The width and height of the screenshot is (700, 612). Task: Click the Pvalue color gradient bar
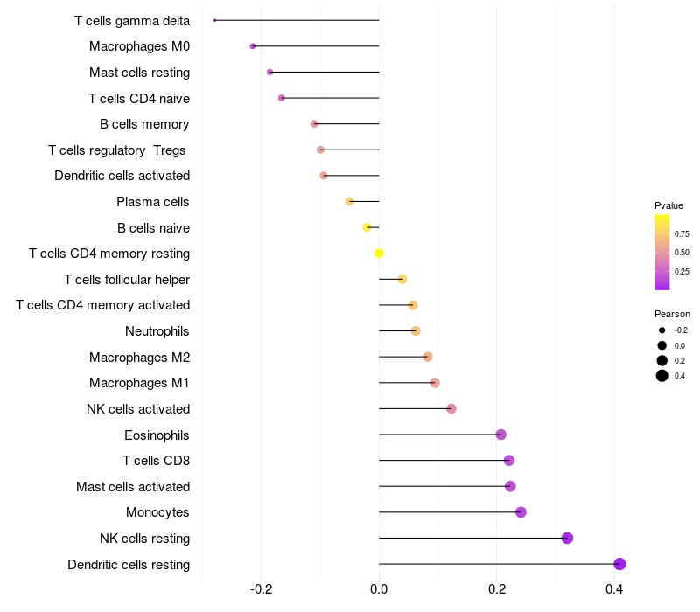coord(661,253)
